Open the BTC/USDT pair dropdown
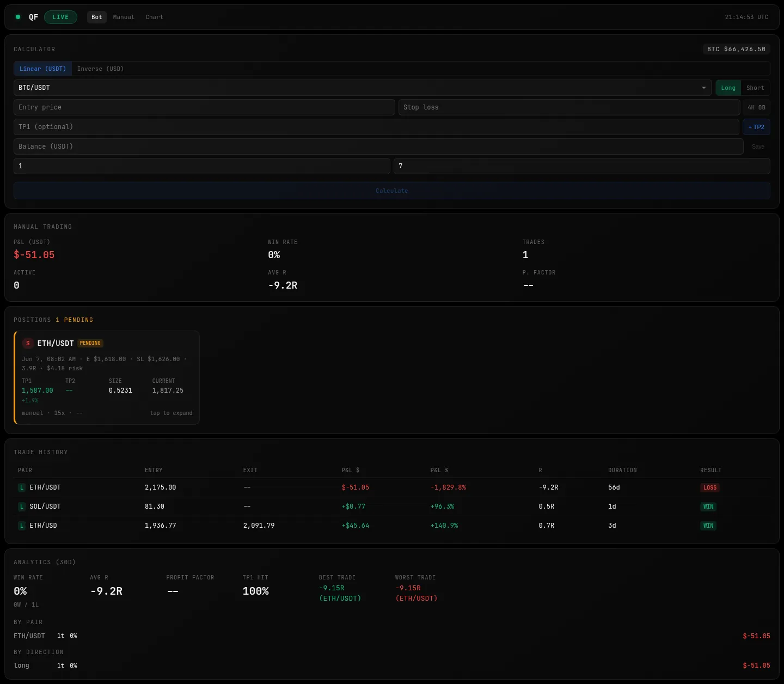Image resolution: width=784 pixels, height=684 pixels. pyautogui.click(x=363, y=88)
